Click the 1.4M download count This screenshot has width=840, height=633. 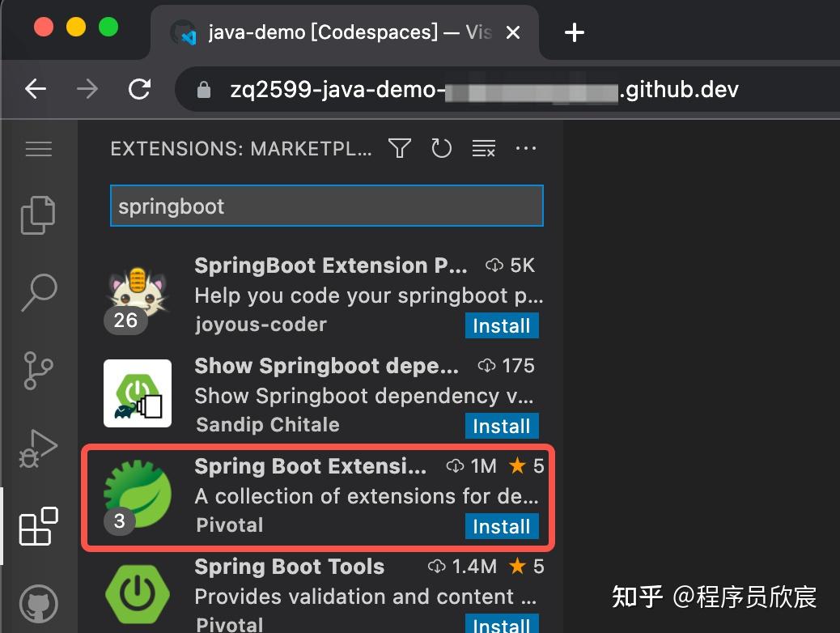pyautogui.click(x=463, y=567)
